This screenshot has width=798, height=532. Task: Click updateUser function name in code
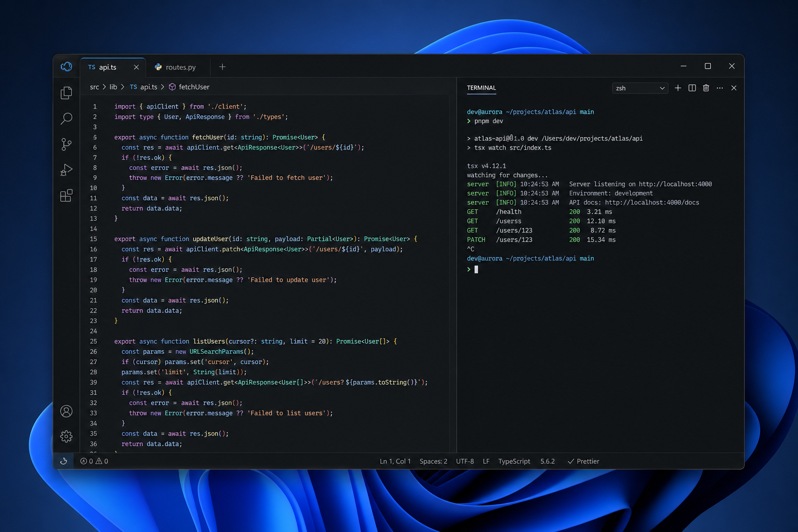[210, 239]
